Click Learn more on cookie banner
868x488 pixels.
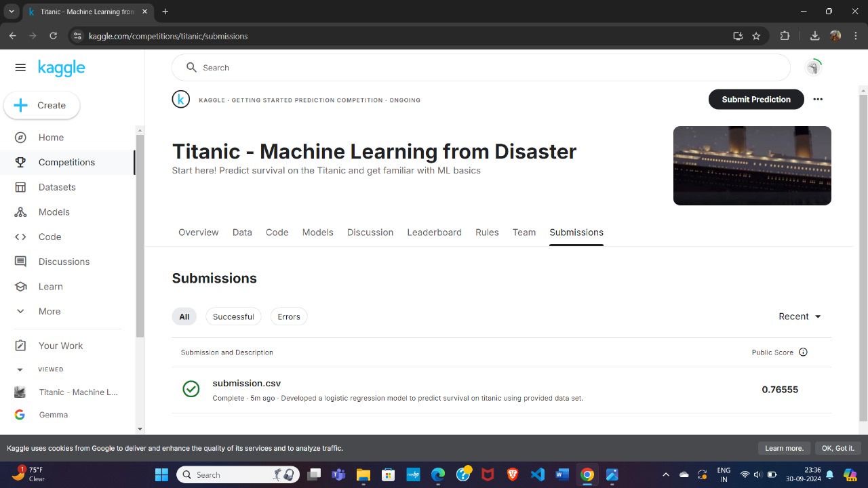click(x=785, y=448)
